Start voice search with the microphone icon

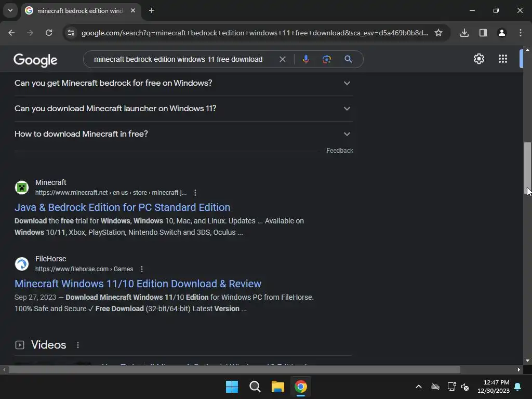[305, 59]
